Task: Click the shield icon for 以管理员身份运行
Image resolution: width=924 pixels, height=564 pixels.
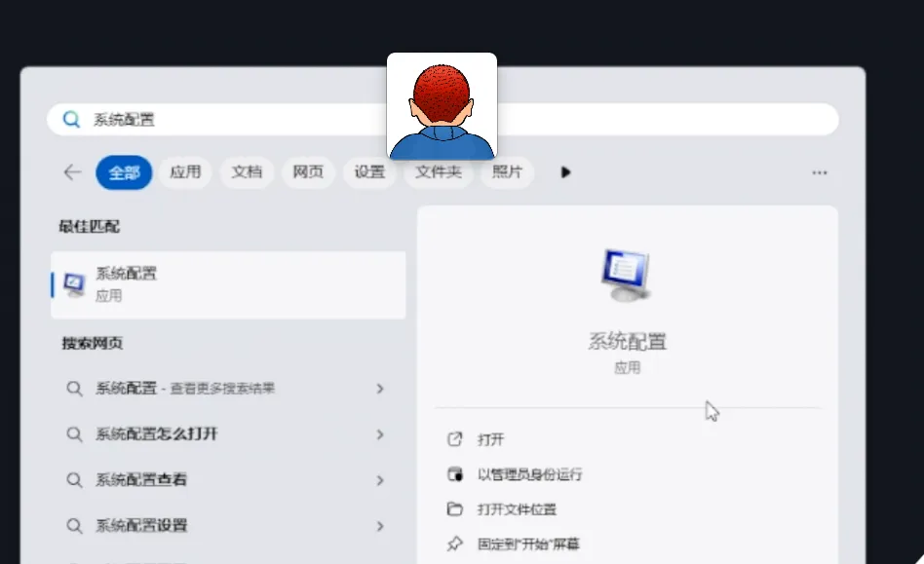Action: pos(455,474)
